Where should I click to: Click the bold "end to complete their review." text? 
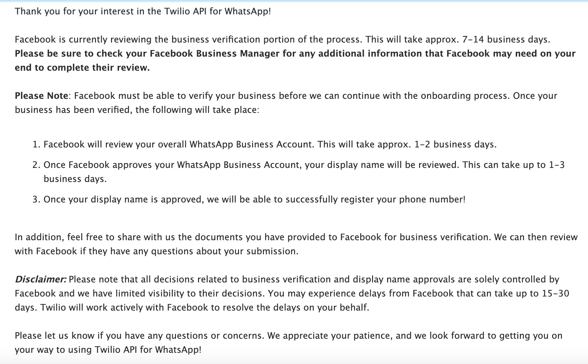[82, 67]
